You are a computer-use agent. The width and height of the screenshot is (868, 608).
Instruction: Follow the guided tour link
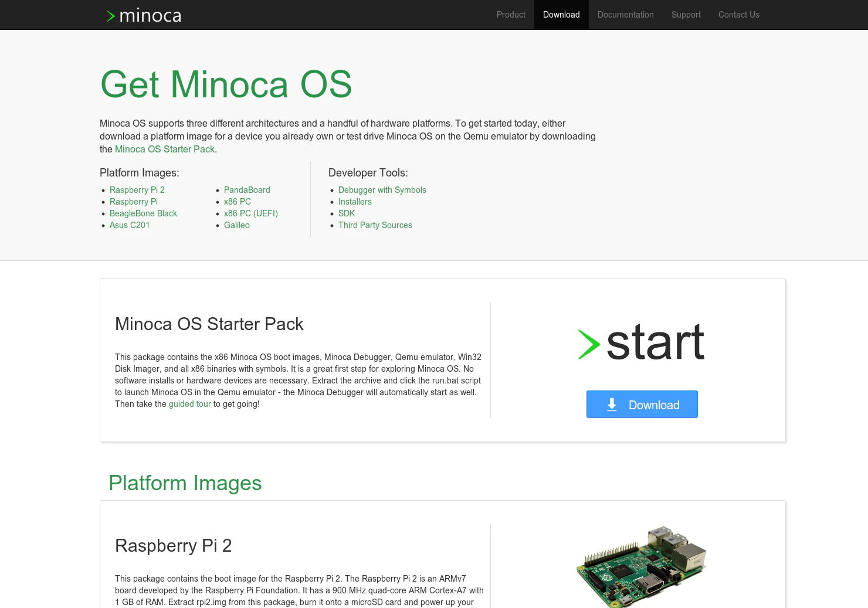(x=189, y=404)
